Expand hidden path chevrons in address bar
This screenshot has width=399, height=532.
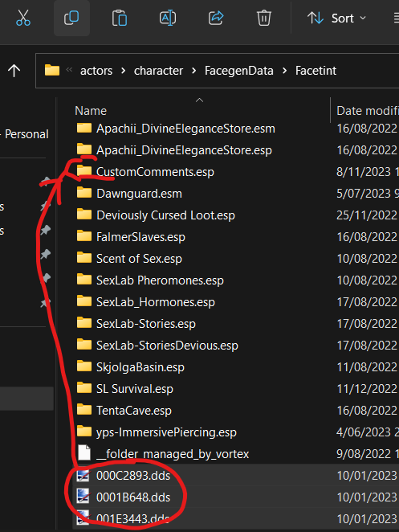[x=69, y=70]
